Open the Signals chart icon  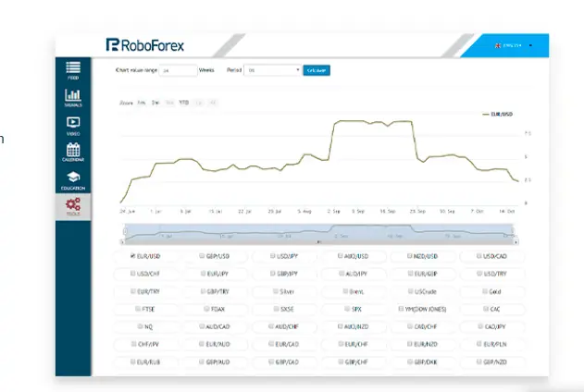click(73, 96)
